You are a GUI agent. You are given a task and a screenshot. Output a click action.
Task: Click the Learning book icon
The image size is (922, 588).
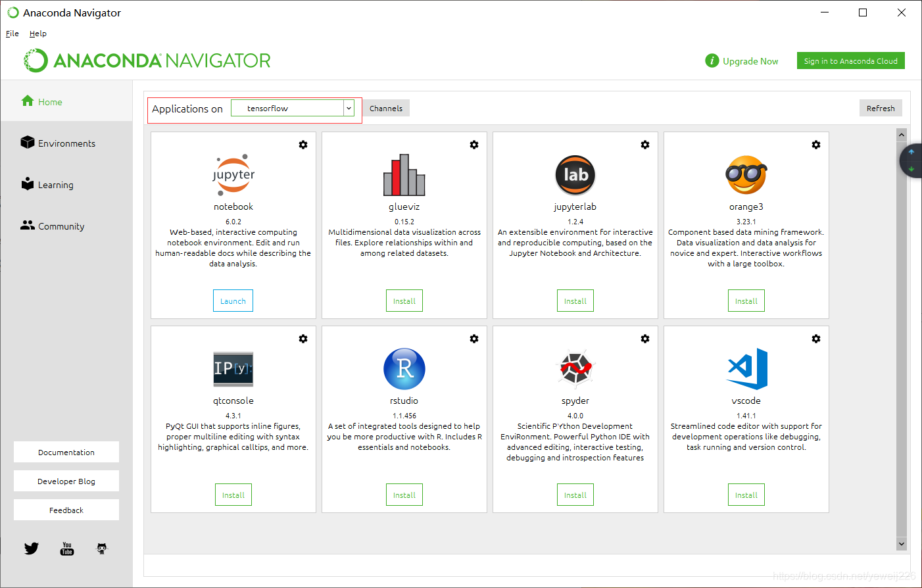(28, 184)
